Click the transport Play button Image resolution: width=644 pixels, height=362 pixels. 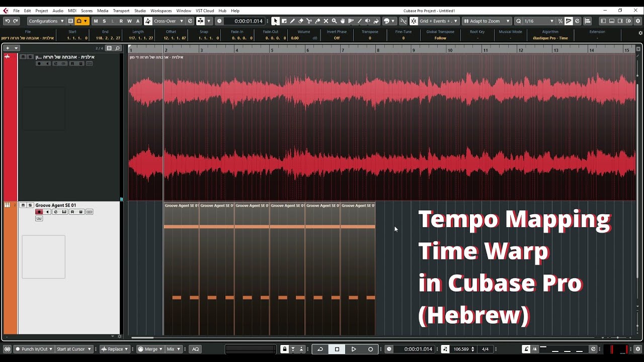tap(354, 349)
